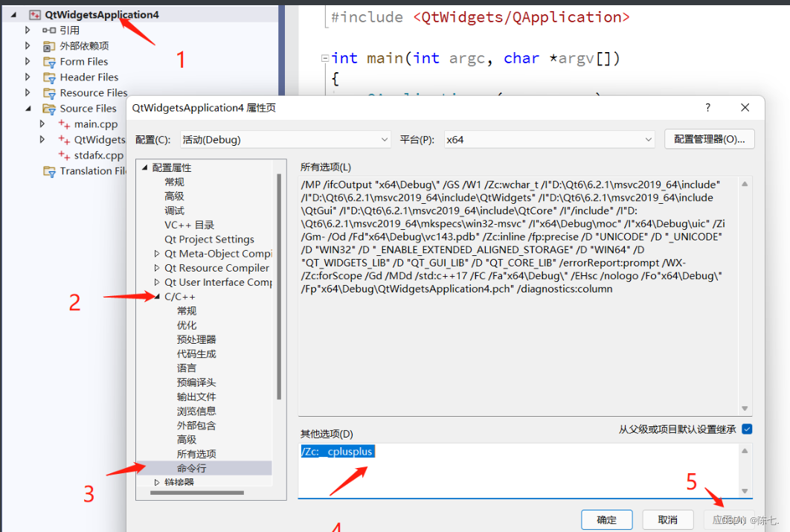
Task: Select VC++ 目录 property page
Action: pos(190,225)
